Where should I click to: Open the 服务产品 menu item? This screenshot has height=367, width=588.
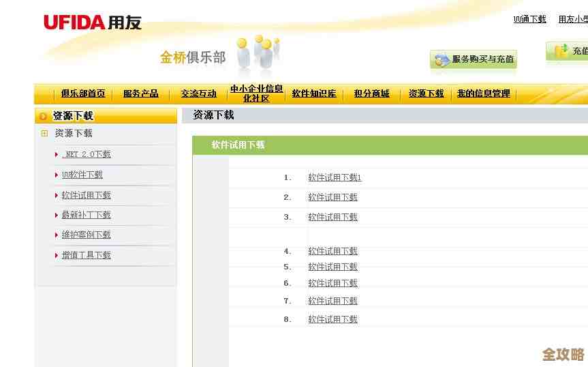point(141,93)
